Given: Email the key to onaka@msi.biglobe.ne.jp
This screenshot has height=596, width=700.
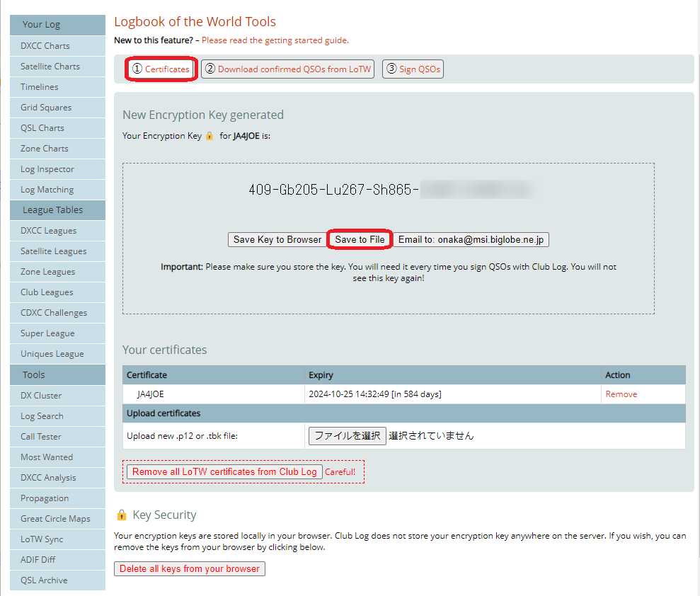Looking at the screenshot, I should point(471,239).
